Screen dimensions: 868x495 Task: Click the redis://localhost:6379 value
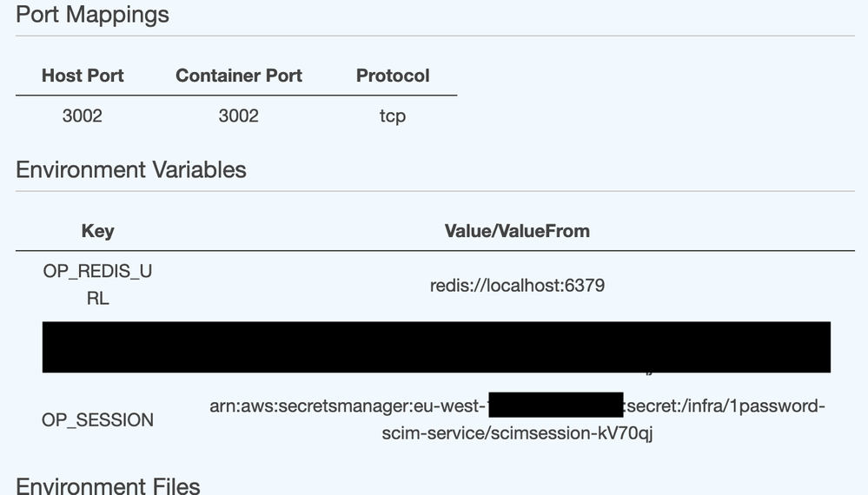[517, 285]
